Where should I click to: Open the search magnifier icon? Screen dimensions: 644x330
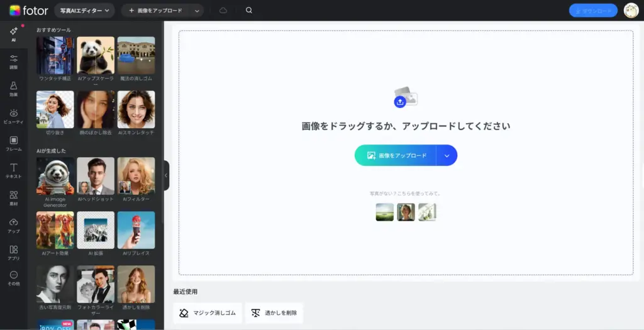coord(249,10)
